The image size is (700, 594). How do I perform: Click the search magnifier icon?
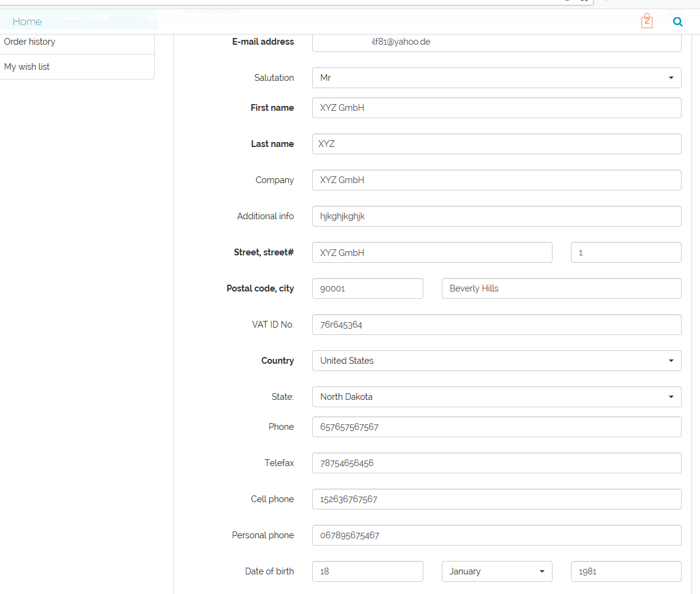coord(677,21)
